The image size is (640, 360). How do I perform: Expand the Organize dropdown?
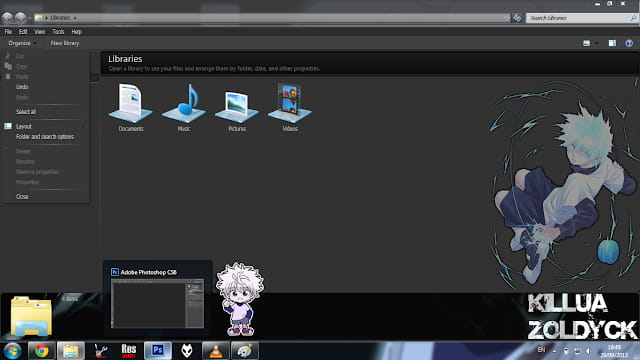(x=22, y=43)
